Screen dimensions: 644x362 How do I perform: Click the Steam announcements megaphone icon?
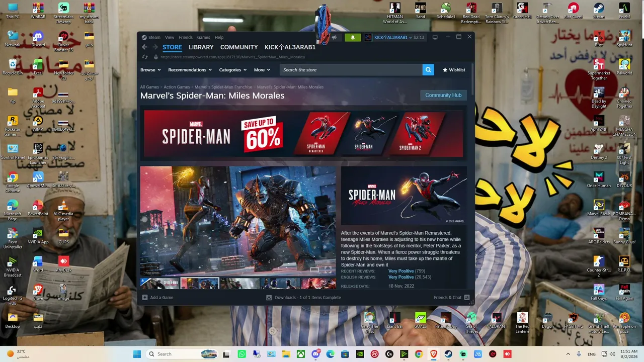(x=334, y=37)
